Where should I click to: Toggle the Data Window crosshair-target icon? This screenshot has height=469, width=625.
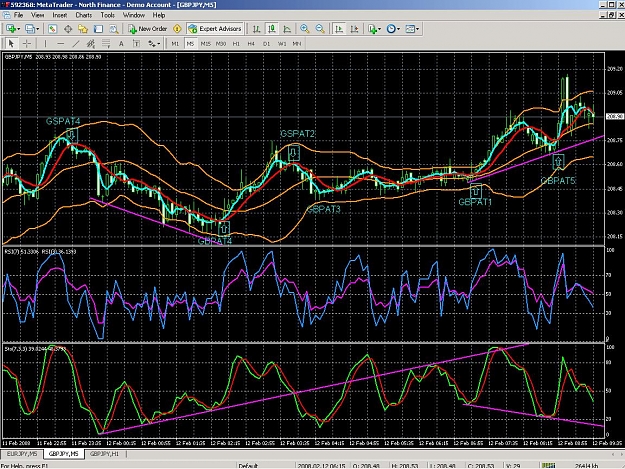coord(68,29)
